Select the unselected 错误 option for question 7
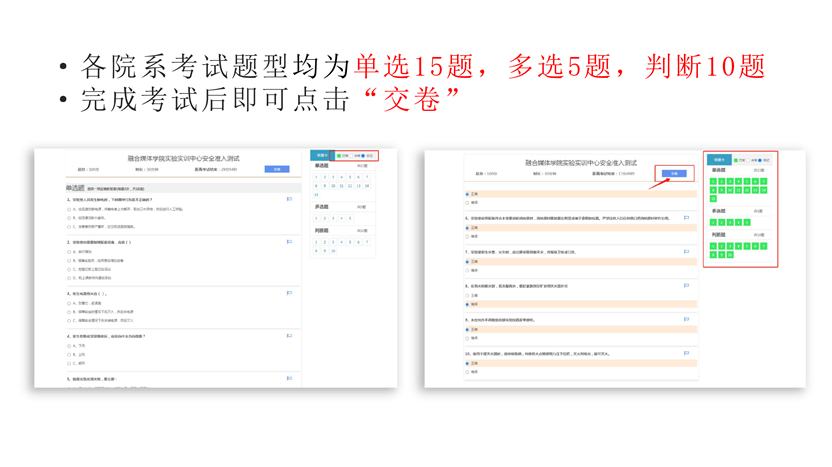This screenshot has width=832, height=467. (x=467, y=270)
